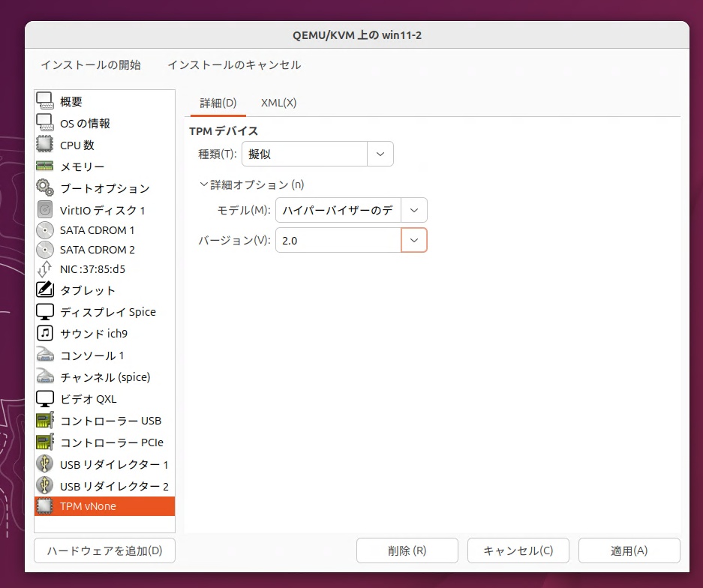This screenshot has width=703, height=588.
Task: Click the ブートオプション gears icon
Action: (45, 188)
